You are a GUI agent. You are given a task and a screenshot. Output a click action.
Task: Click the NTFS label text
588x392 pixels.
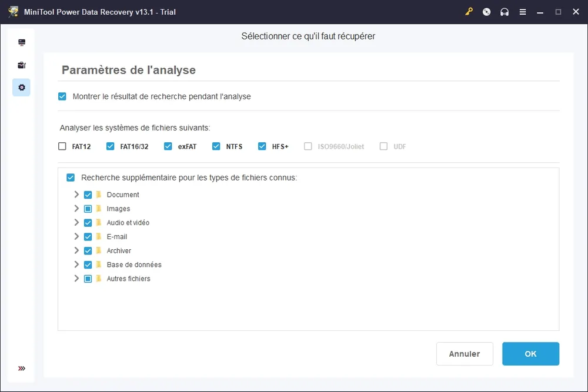pyautogui.click(x=234, y=146)
